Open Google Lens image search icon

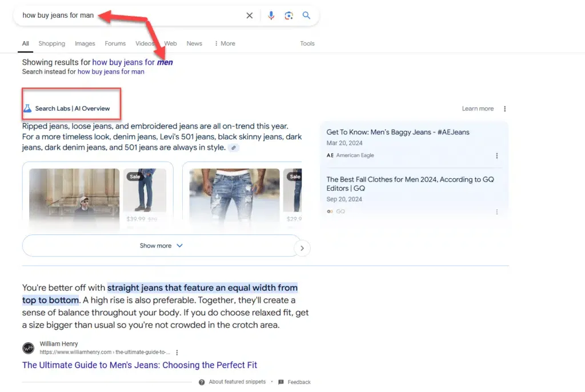(289, 15)
